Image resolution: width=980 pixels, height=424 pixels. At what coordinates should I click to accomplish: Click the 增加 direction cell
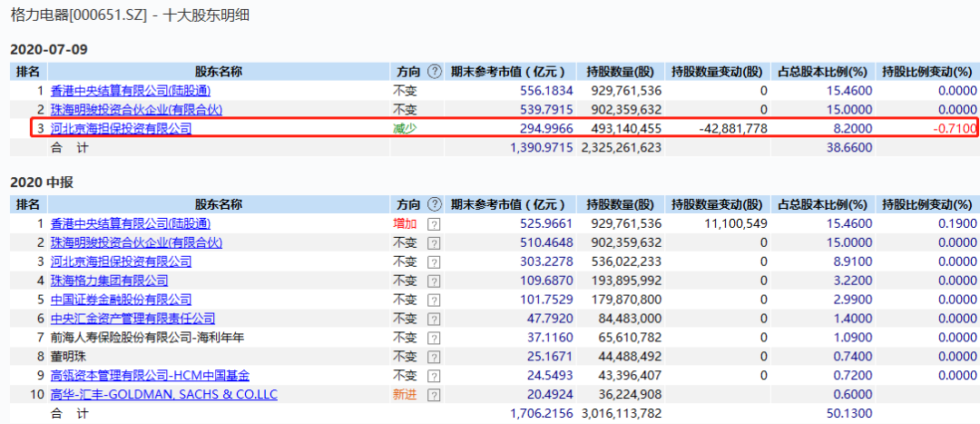(405, 223)
